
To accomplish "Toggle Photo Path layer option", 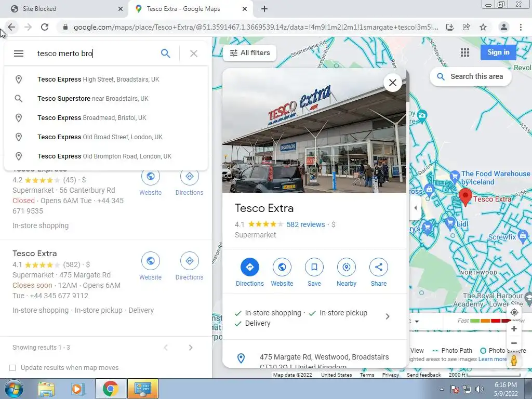I will pyautogui.click(x=453, y=351).
